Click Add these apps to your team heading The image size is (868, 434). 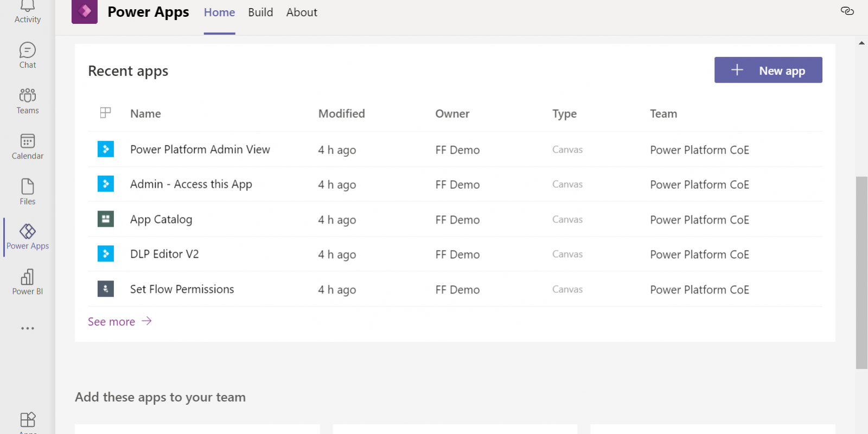click(x=160, y=397)
